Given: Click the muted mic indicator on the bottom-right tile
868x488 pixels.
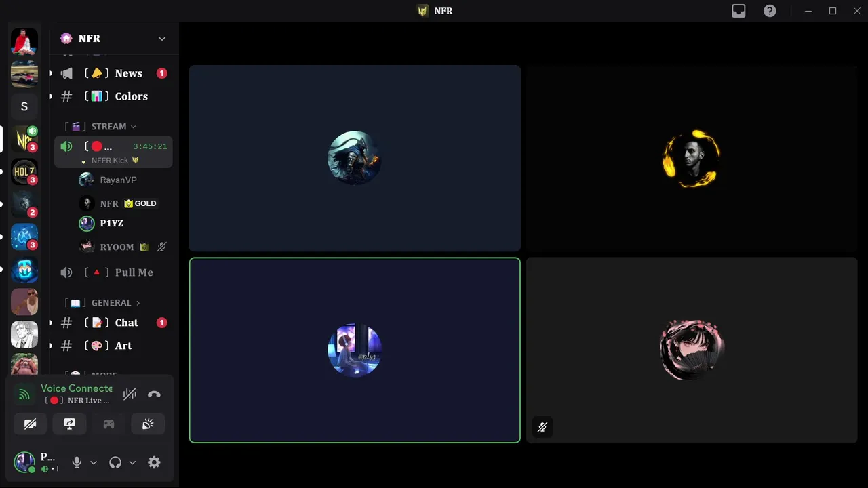Looking at the screenshot, I should (x=542, y=427).
